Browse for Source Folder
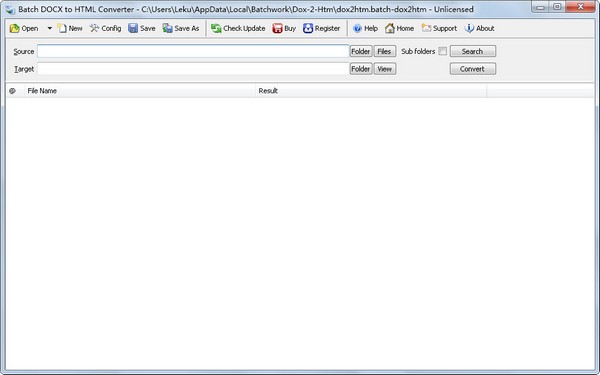 click(361, 51)
